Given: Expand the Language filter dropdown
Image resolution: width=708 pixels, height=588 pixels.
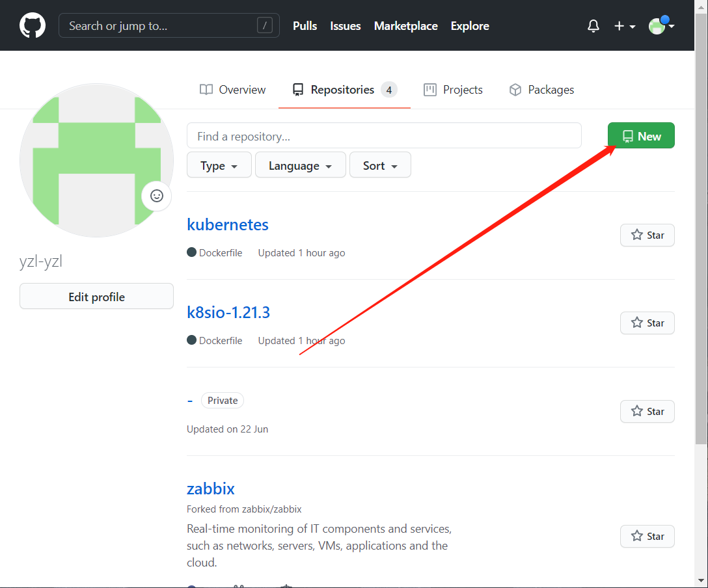Looking at the screenshot, I should tap(300, 165).
